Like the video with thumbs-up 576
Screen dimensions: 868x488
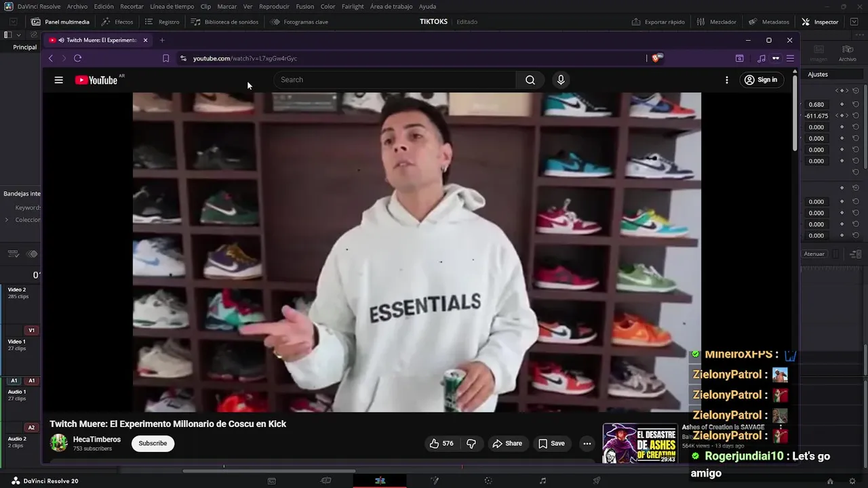tap(441, 443)
